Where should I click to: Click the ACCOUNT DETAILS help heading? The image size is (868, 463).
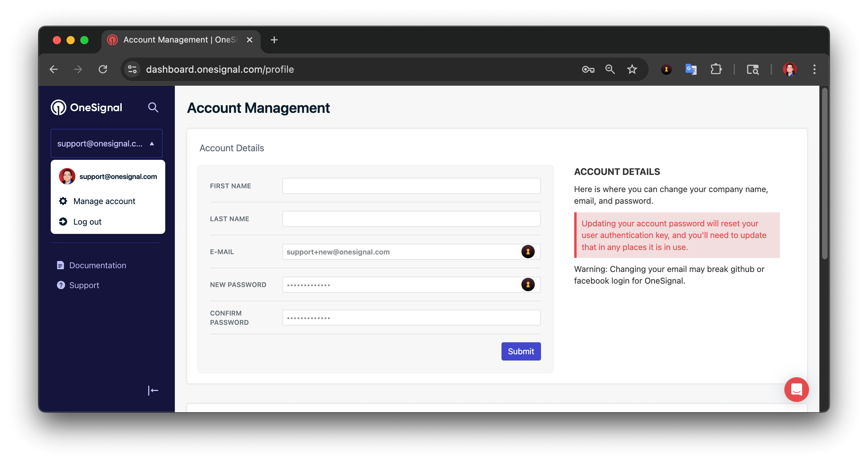pos(617,171)
